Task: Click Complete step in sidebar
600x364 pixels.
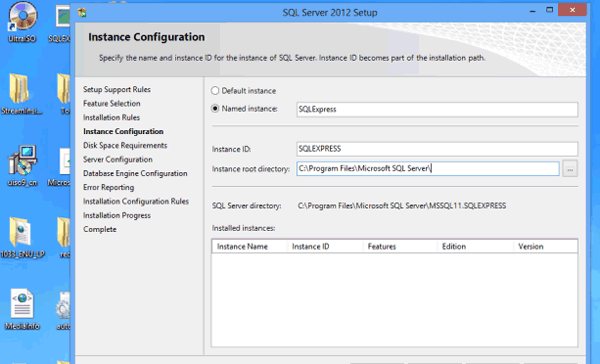Action: coord(100,229)
